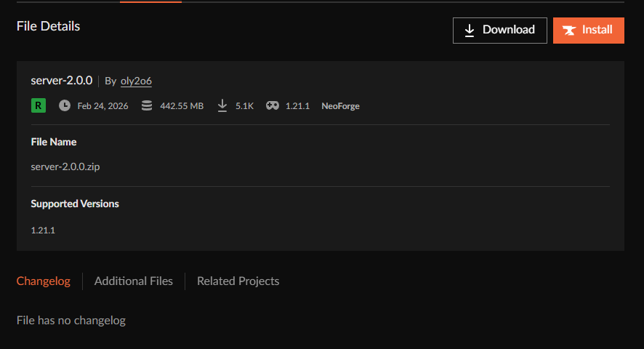This screenshot has width=644, height=349.
Task: Click the anvil icon in Install button
Action: pos(570,30)
